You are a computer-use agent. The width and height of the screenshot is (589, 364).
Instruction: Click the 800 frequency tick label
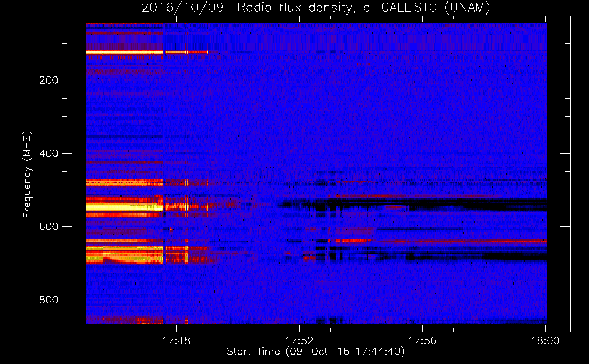[x=49, y=300]
